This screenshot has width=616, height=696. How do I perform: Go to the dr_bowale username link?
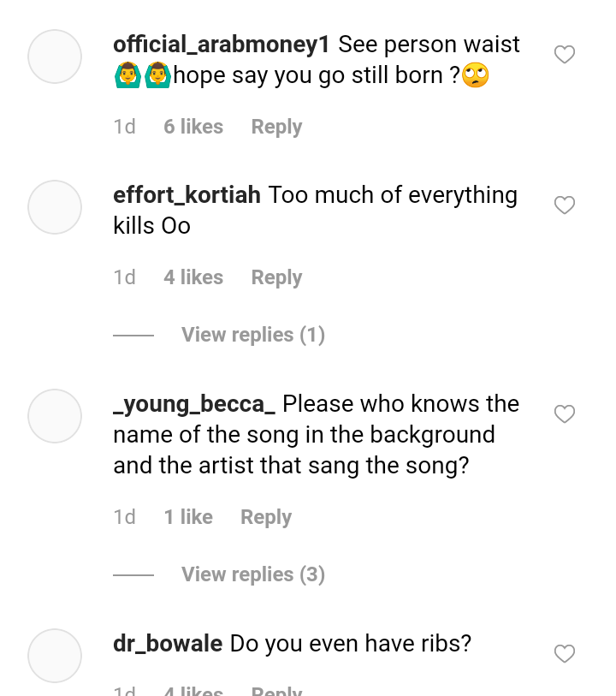[x=168, y=644]
